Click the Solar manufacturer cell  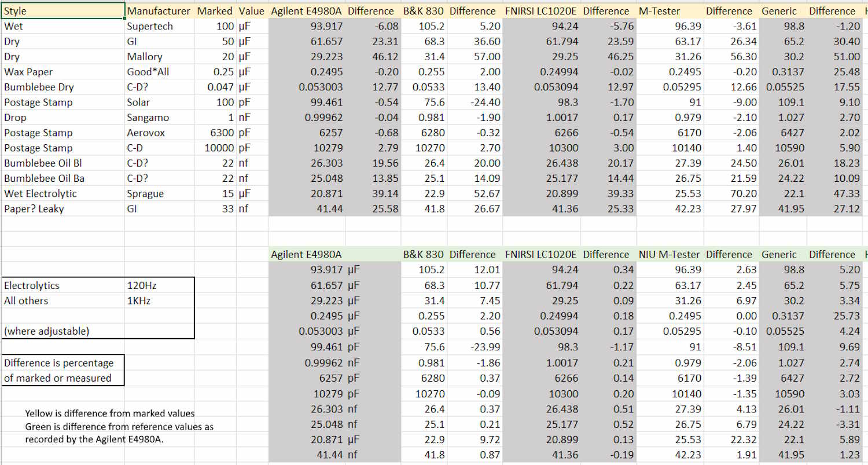[x=139, y=102]
